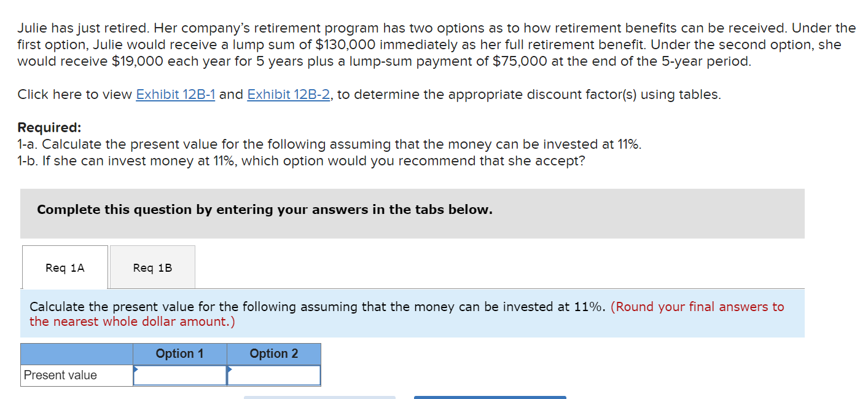Click the blue marker in Option 2 cell

coord(230,371)
